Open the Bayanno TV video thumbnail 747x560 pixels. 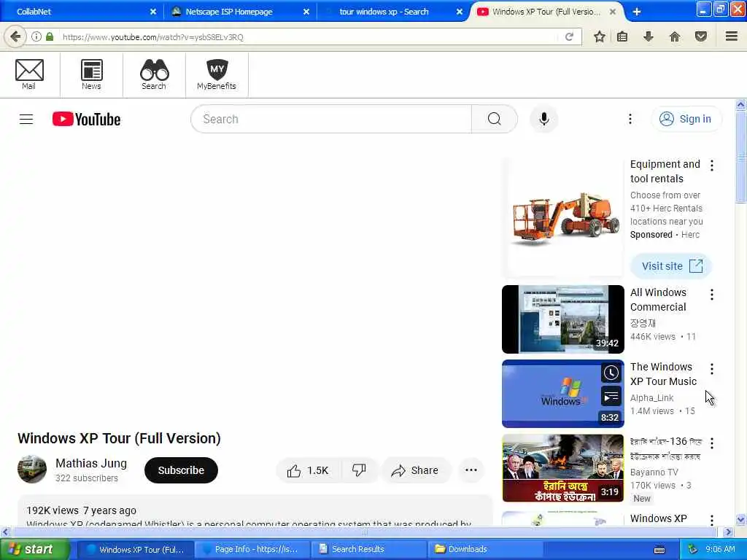click(x=562, y=468)
